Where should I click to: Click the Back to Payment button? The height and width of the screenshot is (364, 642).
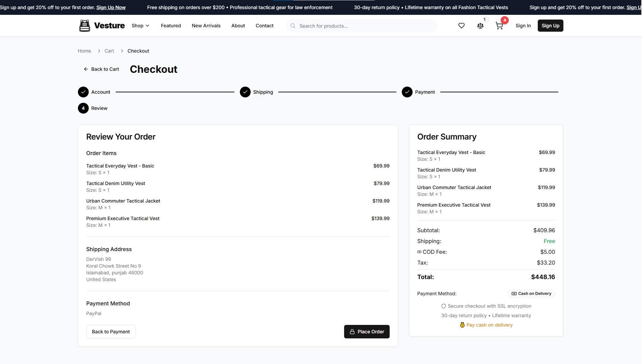pyautogui.click(x=111, y=332)
